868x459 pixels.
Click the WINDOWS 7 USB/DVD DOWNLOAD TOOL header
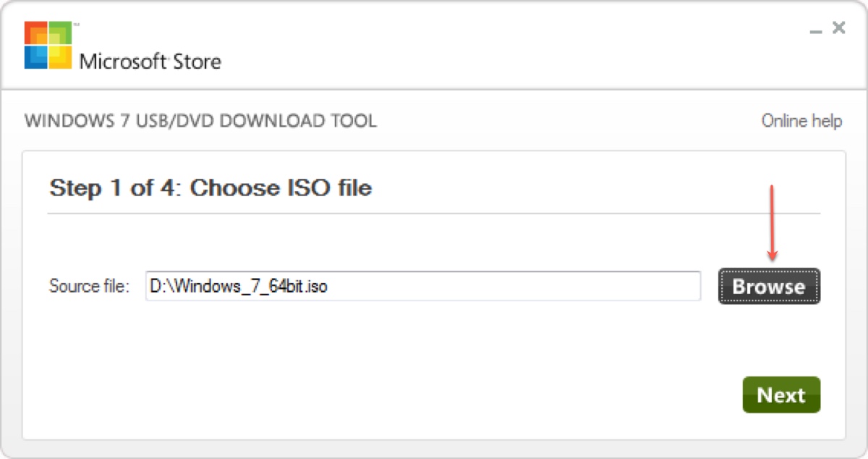(200, 122)
